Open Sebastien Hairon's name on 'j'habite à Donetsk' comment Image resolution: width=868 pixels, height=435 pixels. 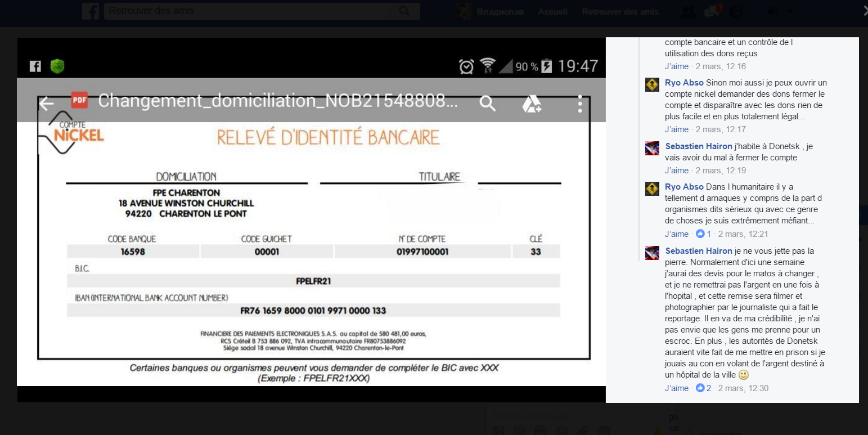click(699, 146)
